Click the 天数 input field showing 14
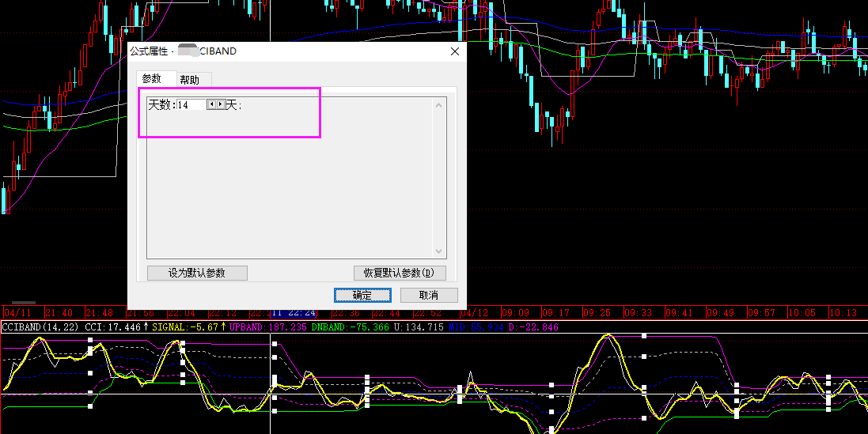868x434 pixels. [191, 104]
